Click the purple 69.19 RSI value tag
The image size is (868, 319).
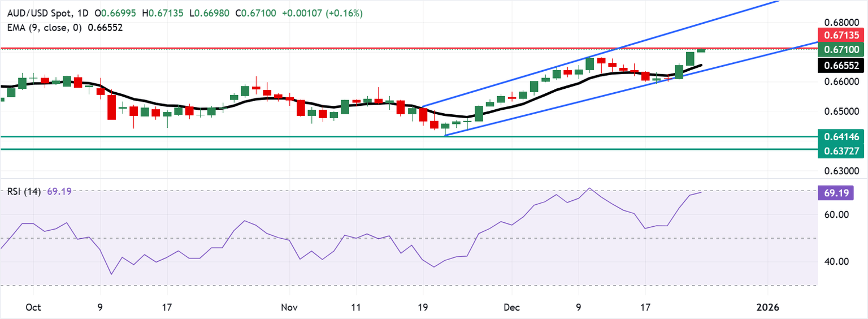coord(835,193)
